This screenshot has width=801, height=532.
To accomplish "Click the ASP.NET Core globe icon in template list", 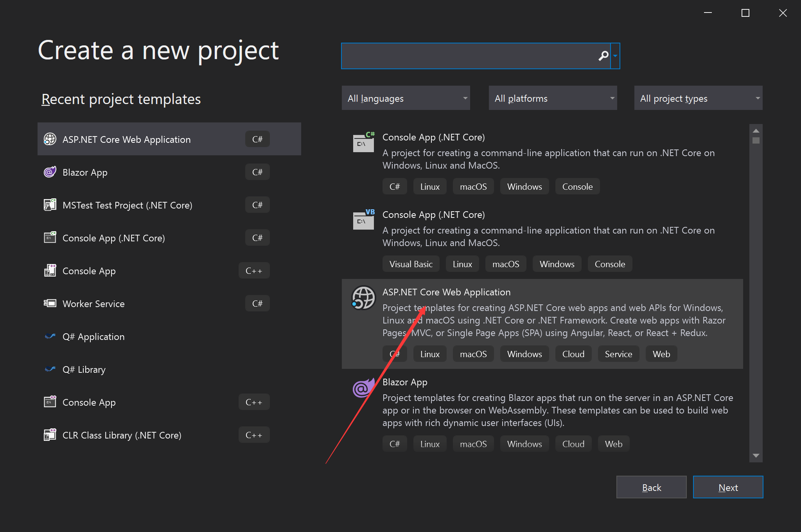I will tap(363, 298).
